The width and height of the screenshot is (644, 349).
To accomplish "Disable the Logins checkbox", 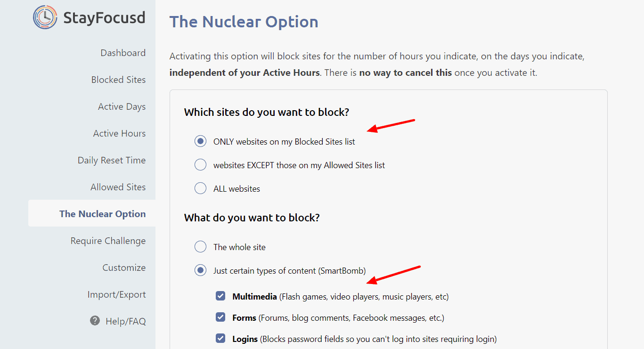I will pos(220,339).
